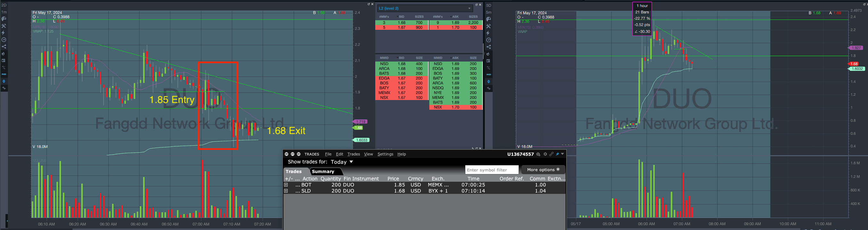This screenshot has height=230, width=868.
Task: Sort Trades table by Quantity column header
Action: tap(331, 179)
